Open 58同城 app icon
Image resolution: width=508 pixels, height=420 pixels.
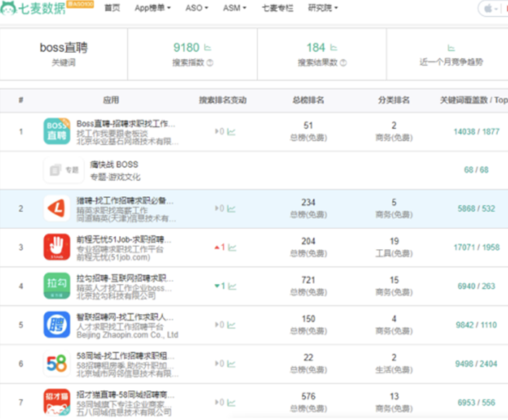(56, 364)
